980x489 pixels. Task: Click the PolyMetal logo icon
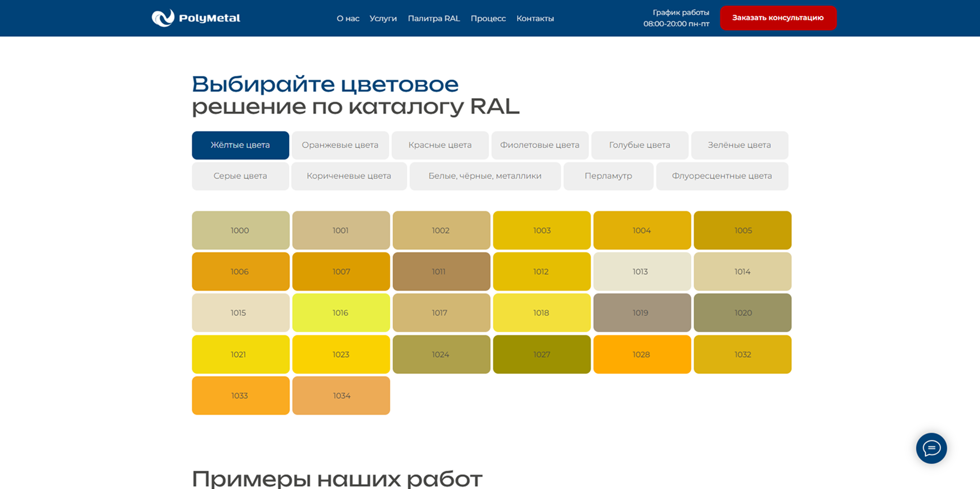pos(162,18)
